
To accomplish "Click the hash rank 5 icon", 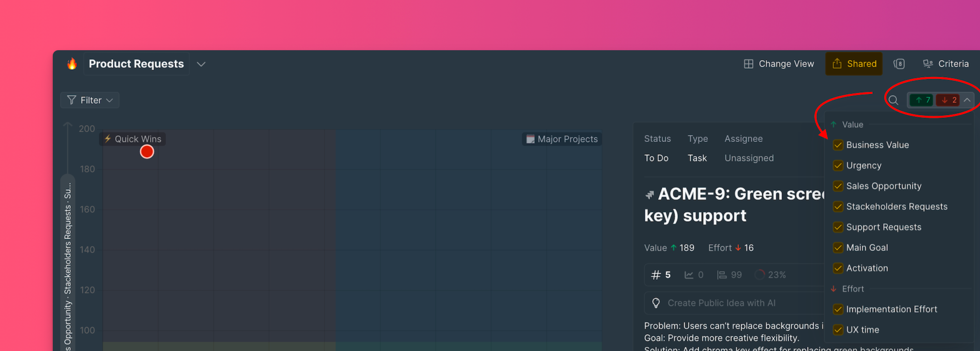I will click(656, 275).
